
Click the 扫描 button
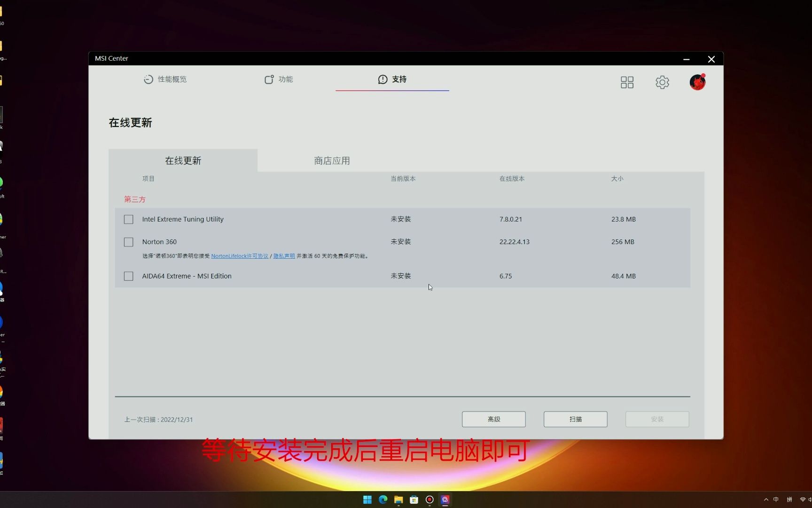(575, 419)
